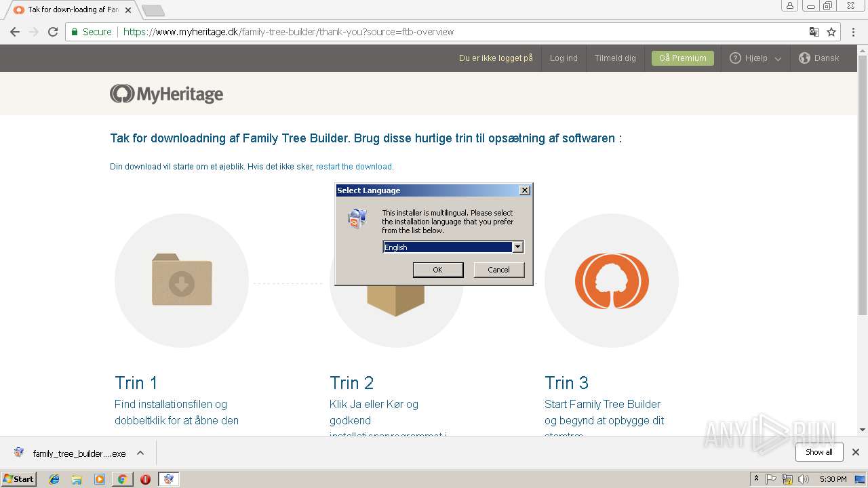Screen dimensions: 868x488
Task: Click the Trin 2 heading
Action: (x=351, y=383)
